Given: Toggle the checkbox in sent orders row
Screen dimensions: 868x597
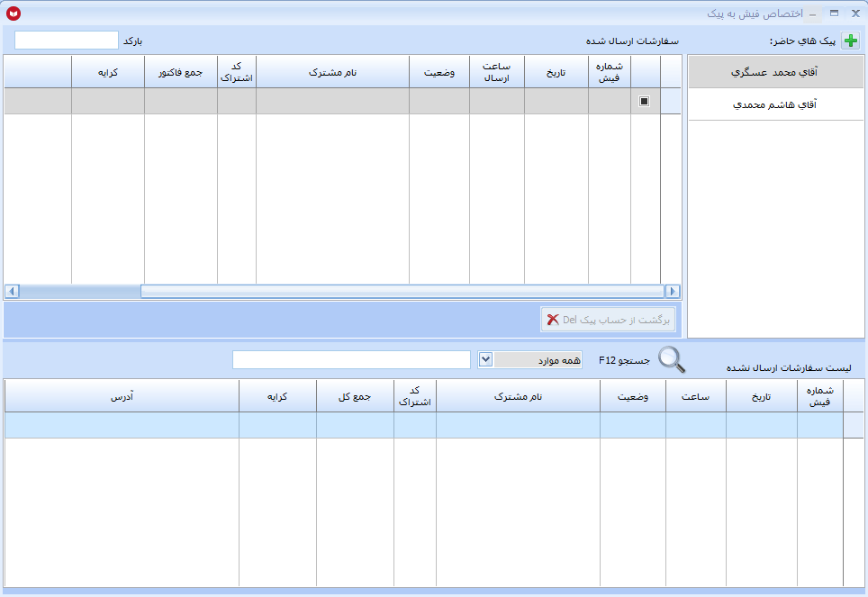Looking at the screenshot, I should coord(644,101).
